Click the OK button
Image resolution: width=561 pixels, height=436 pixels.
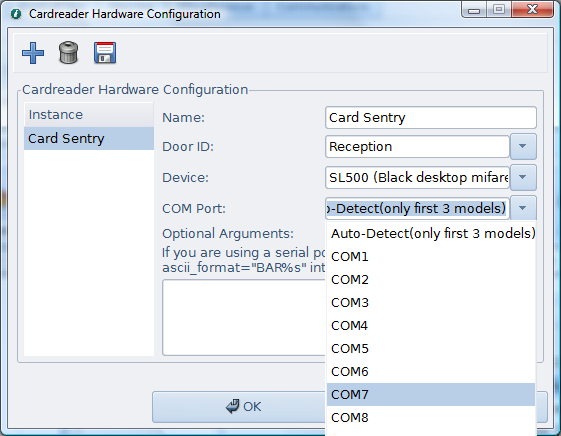coord(239,407)
